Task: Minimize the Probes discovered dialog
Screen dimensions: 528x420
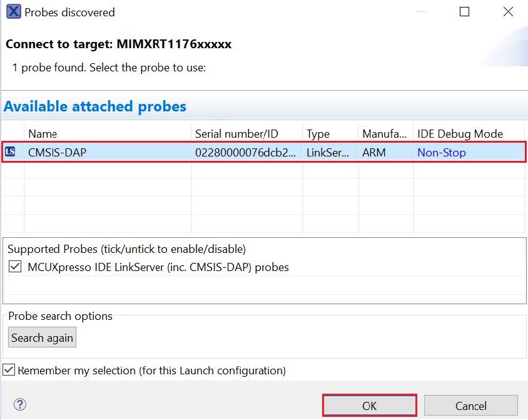Action: pos(423,12)
